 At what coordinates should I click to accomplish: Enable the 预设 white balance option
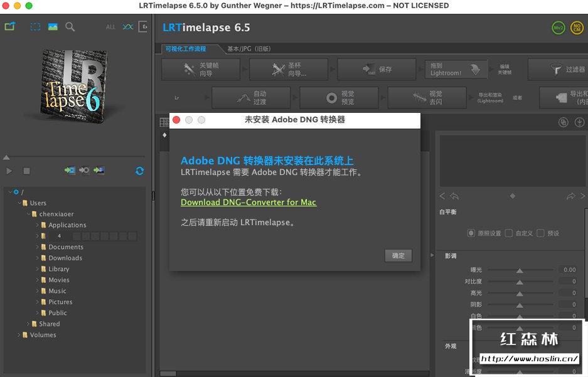(541, 233)
